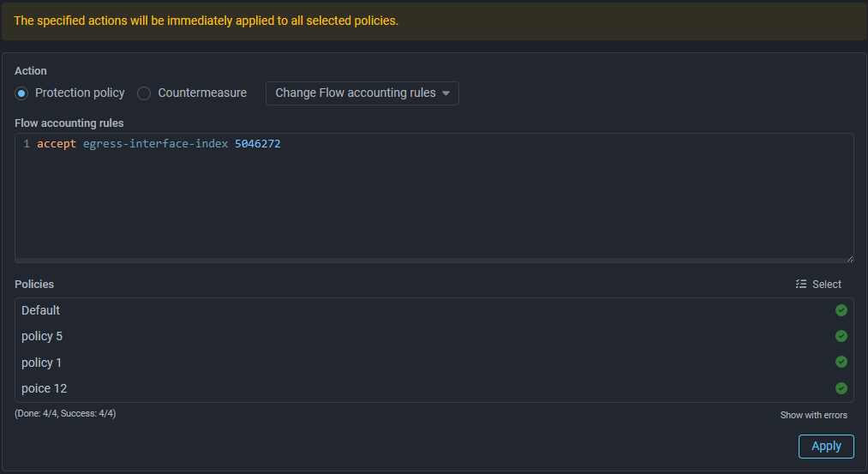The height and width of the screenshot is (474, 868).
Task: Open the Change Flow accounting rules dropdown
Action: tap(362, 93)
